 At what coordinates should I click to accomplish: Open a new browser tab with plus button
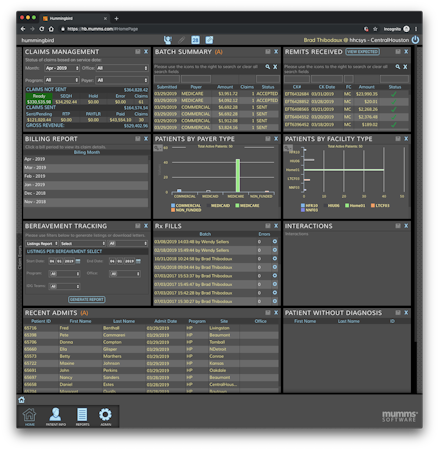point(116,19)
